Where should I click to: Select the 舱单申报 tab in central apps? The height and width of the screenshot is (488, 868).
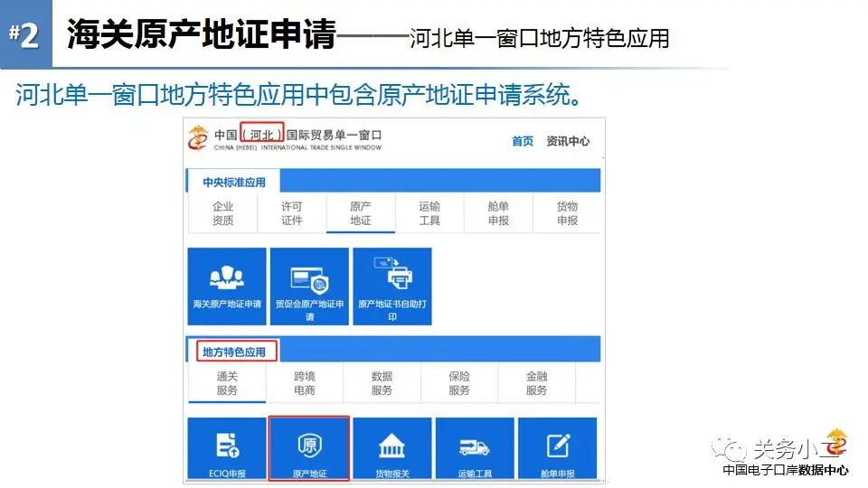point(498,213)
